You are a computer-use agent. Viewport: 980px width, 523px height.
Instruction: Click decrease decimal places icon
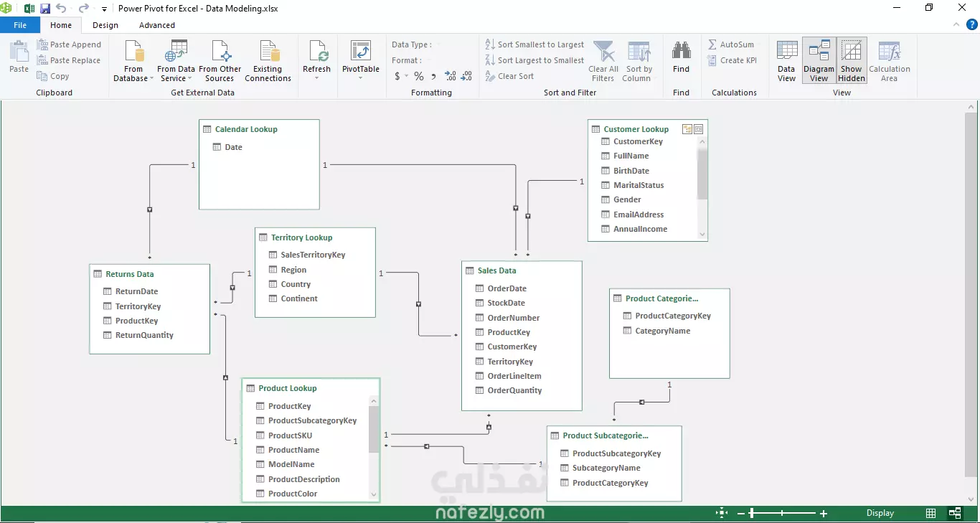click(x=466, y=75)
